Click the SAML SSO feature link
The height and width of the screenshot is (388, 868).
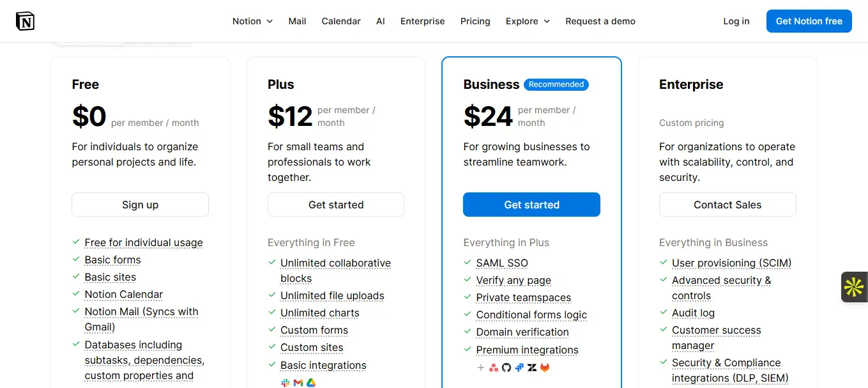[x=502, y=263]
